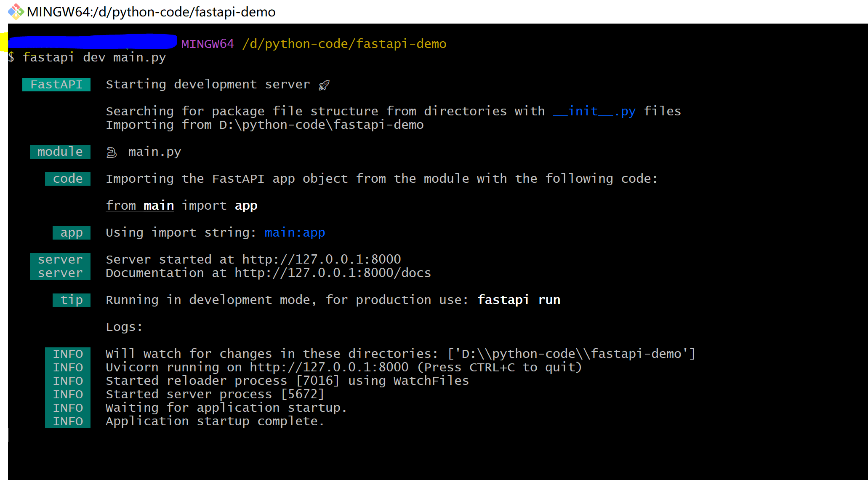Click the Python snake icon beside main.py
This screenshot has height=480, width=868.
[112, 152]
